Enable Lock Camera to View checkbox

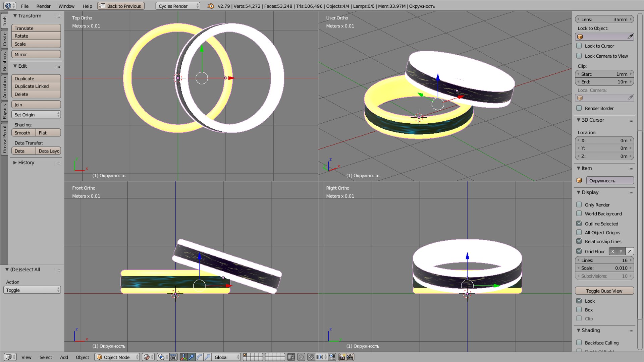click(x=579, y=56)
